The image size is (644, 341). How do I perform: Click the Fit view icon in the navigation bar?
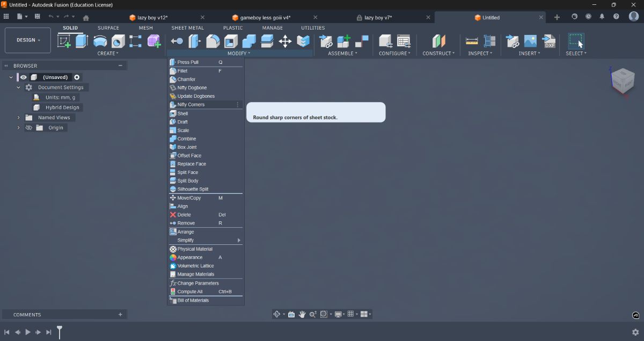coord(324,314)
